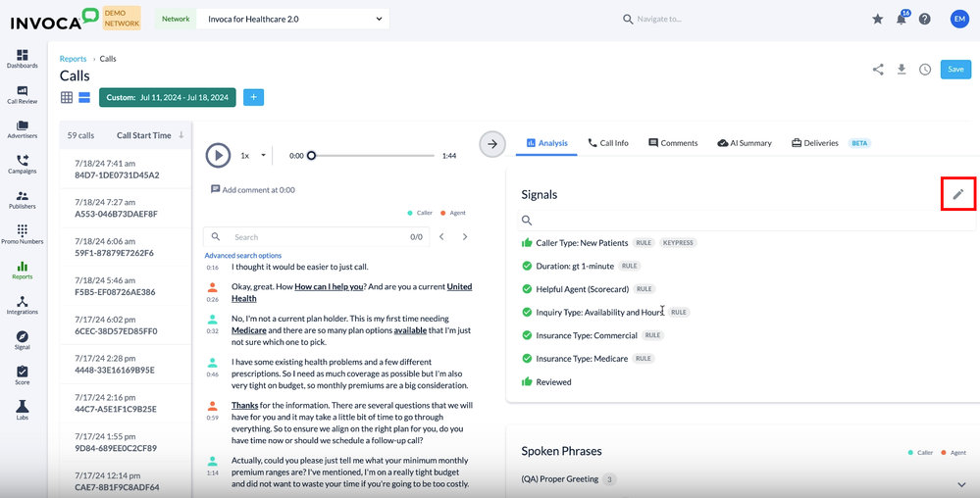Screen dimensions: 980x498
Task: Open notifications bell
Action: click(902, 19)
